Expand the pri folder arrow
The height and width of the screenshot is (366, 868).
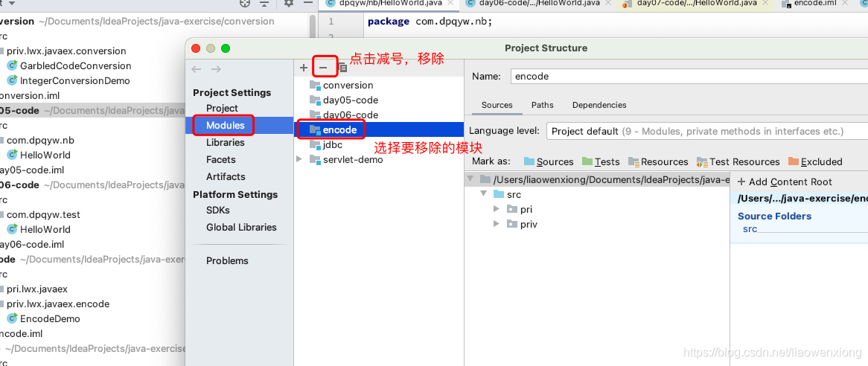pyautogui.click(x=496, y=209)
